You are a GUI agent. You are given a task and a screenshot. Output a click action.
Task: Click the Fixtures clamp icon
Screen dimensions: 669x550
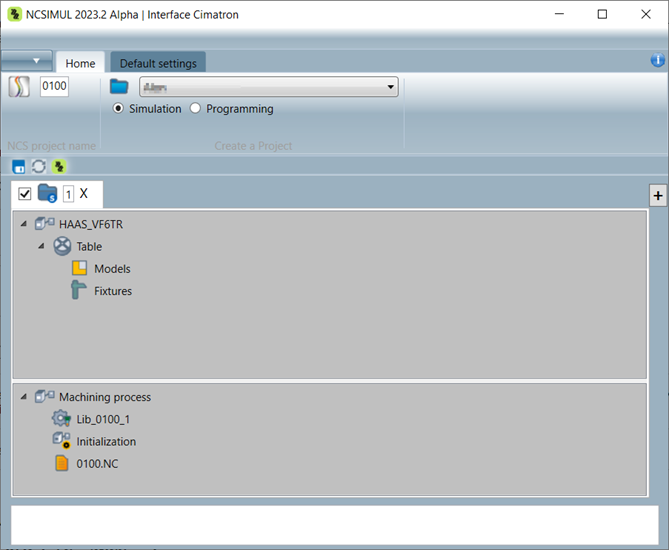[x=80, y=291]
